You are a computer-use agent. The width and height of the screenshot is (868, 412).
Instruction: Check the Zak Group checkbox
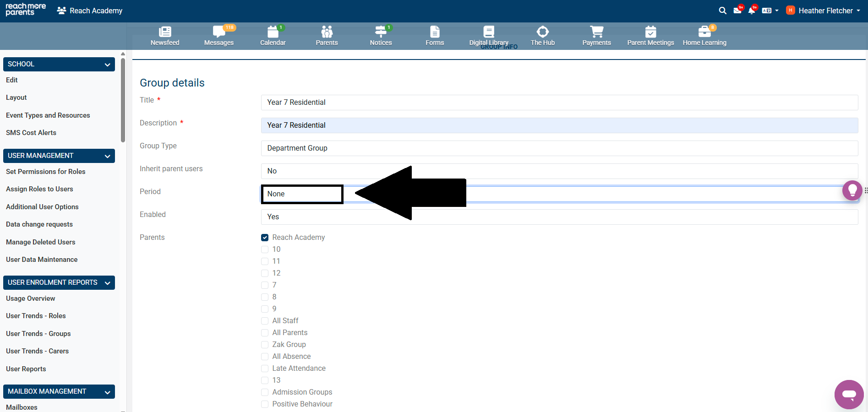point(265,345)
